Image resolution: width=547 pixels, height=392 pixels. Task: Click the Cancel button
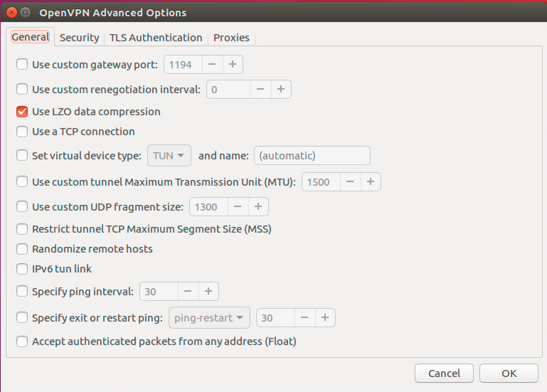[444, 373]
